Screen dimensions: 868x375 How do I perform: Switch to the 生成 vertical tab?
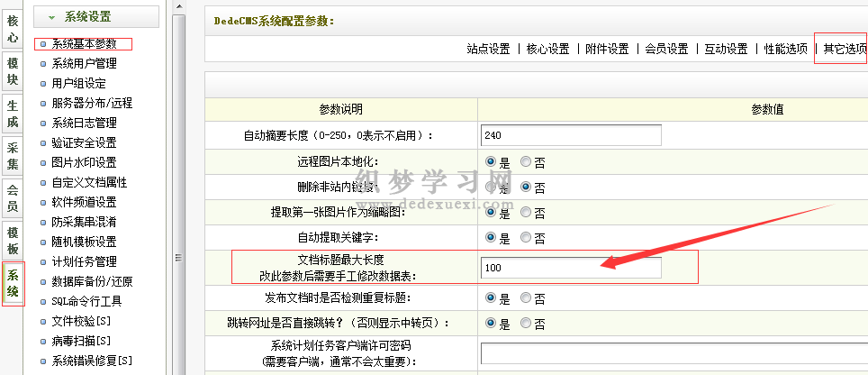click(13, 114)
